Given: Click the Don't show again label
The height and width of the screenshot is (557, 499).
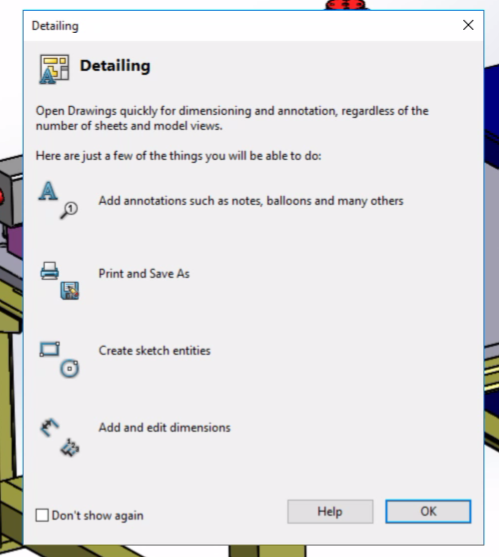Looking at the screenshot, I should point(97,515).
